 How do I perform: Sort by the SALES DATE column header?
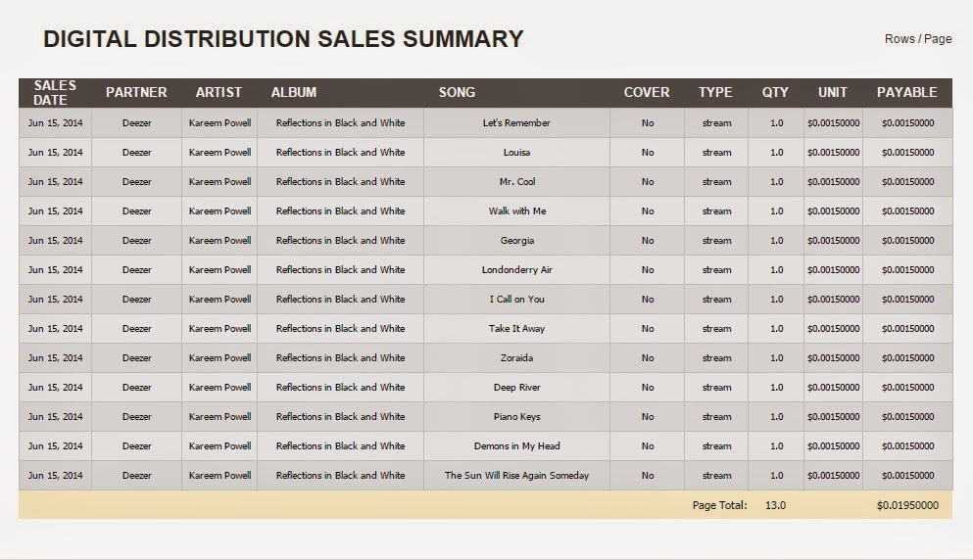(x=55, y=93)
